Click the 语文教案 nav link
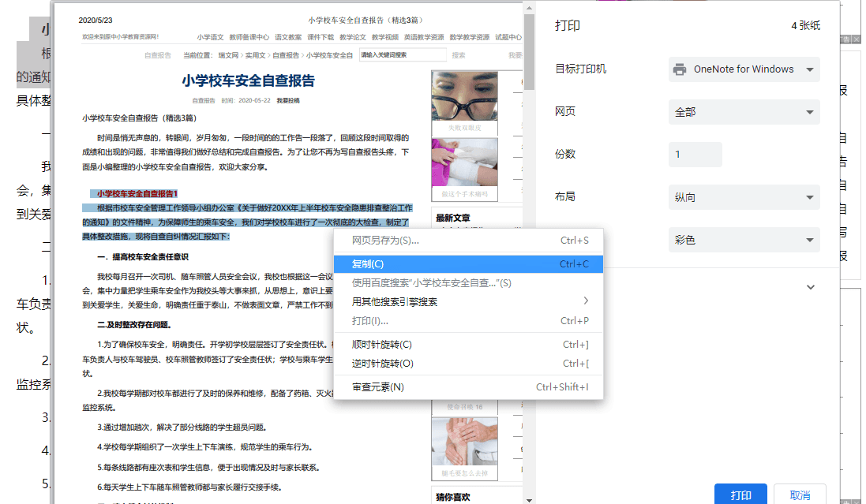This screenshot has width=866, height=504. tap(288, 37)
